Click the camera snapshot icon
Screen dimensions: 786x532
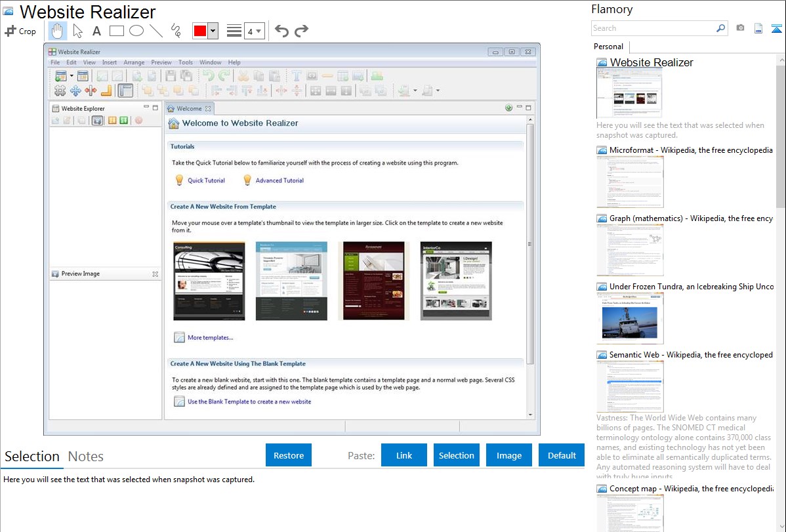[740, 28]
